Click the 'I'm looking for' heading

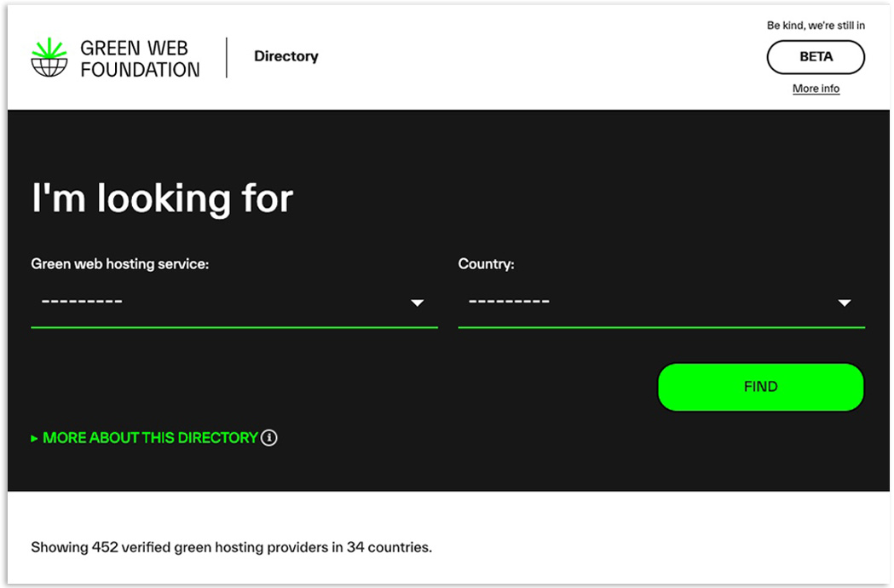[x=163, y=199]
